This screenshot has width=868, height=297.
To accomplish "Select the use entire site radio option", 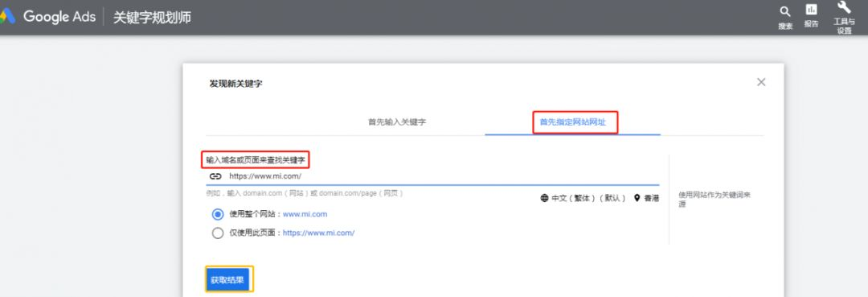I will point(218,214).
